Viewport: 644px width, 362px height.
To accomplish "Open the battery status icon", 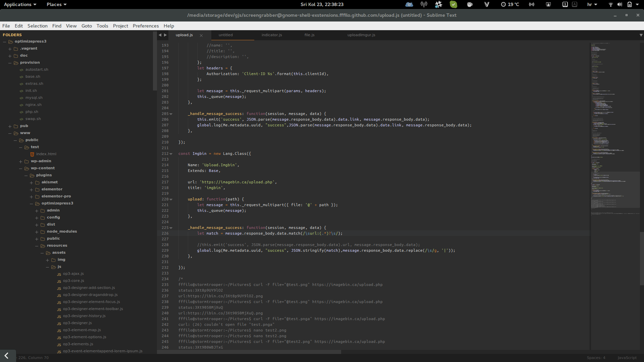I will [630, 4].
